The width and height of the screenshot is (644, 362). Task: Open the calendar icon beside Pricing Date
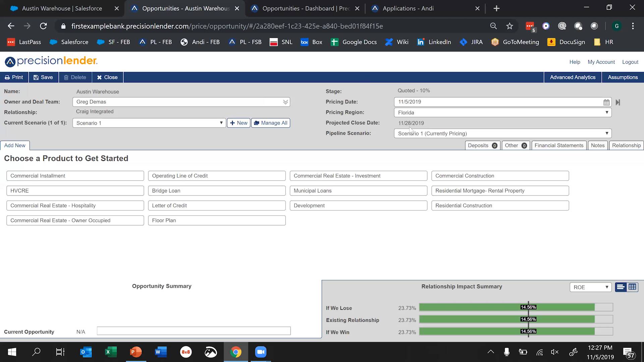click(x=606, y=102)
